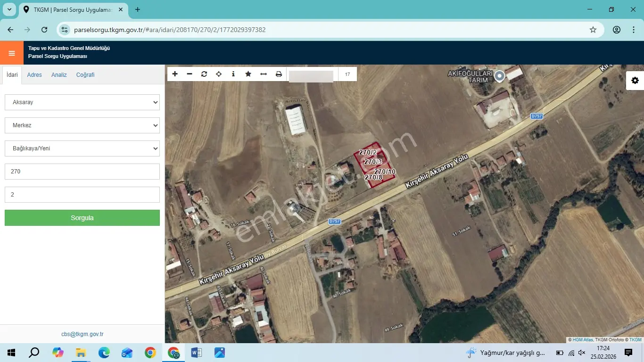Click the ada number field containing 270
The height and width of the screenshot is (362, 644).
tap(82, 172)
